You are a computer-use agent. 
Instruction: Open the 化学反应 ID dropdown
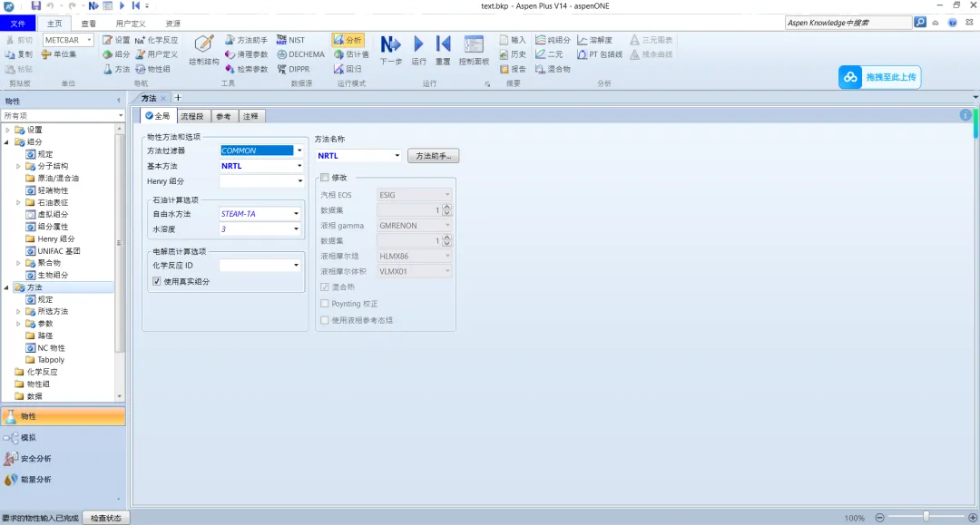[296, 266]
